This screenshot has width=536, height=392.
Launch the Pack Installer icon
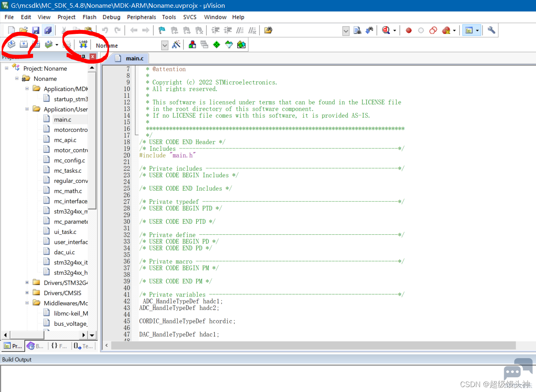click(x=241, y=45)
